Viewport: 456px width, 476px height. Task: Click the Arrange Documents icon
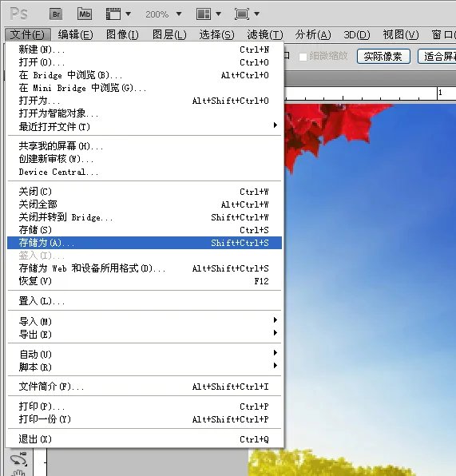(204, 14)
